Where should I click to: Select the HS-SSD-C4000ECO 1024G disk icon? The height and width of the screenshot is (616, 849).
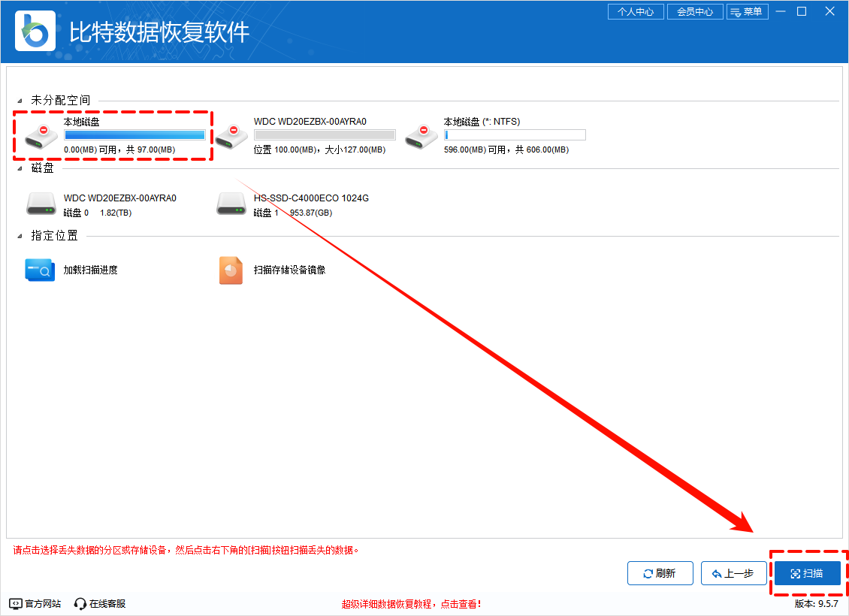click(x=231, y=204)
